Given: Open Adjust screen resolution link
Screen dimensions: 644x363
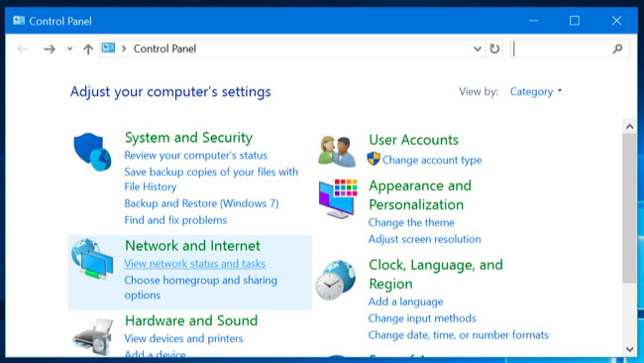Looking at the screenshot, I should tap(424, 239).
